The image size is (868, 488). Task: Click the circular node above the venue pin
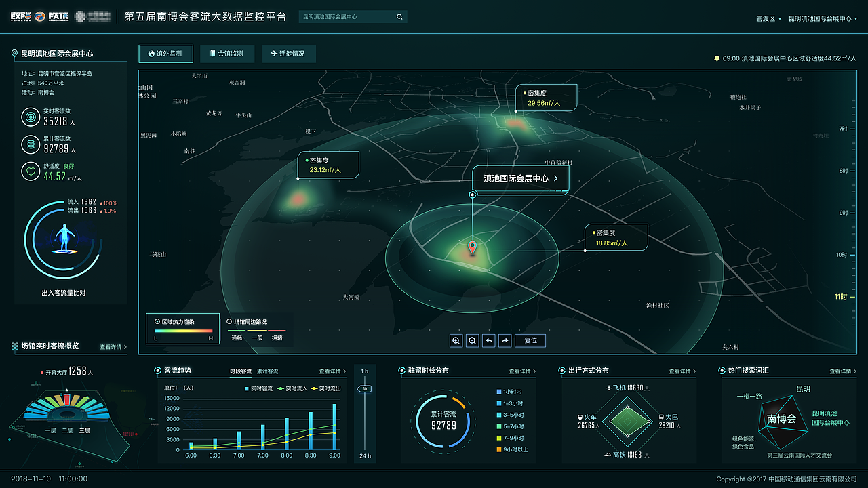473,195
